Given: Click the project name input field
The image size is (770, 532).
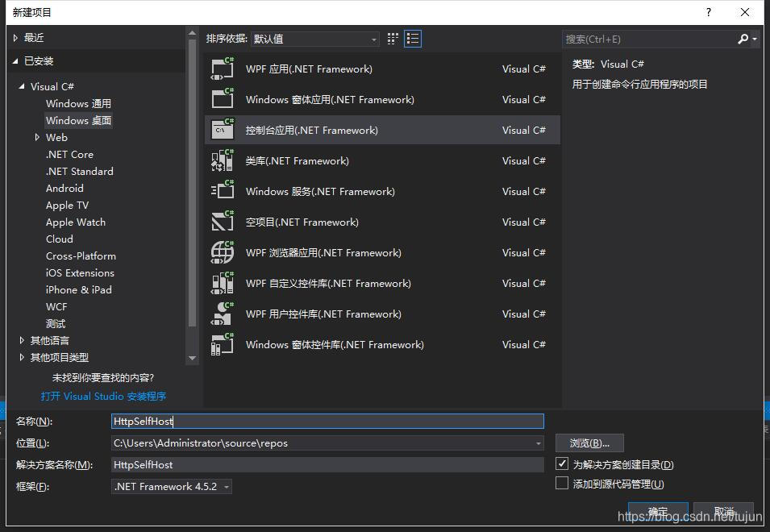Looking at the screenshot, I should point(327,421).
